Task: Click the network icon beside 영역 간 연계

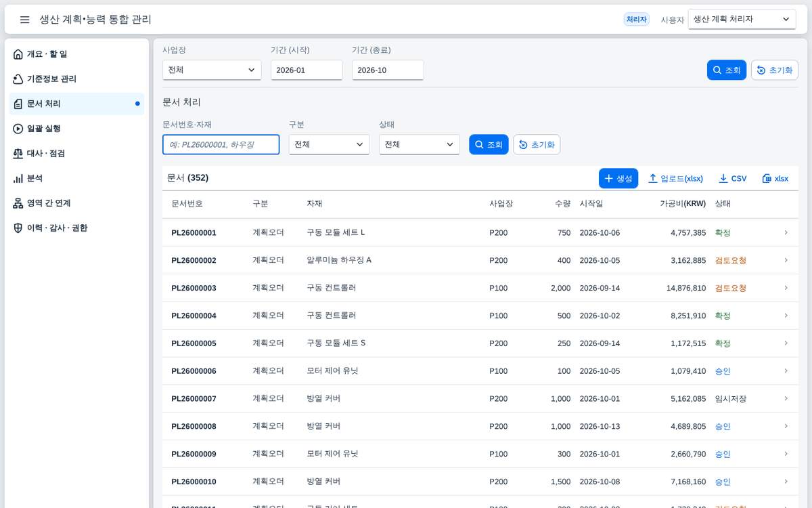Action: (18, 203)
